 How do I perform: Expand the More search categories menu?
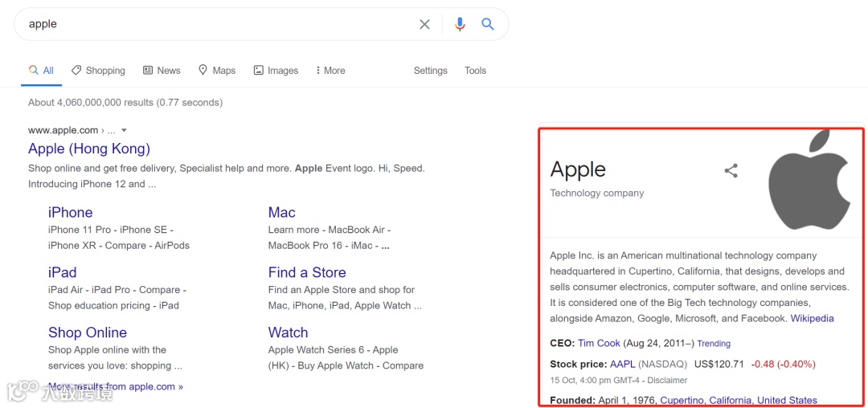(330, 71)
